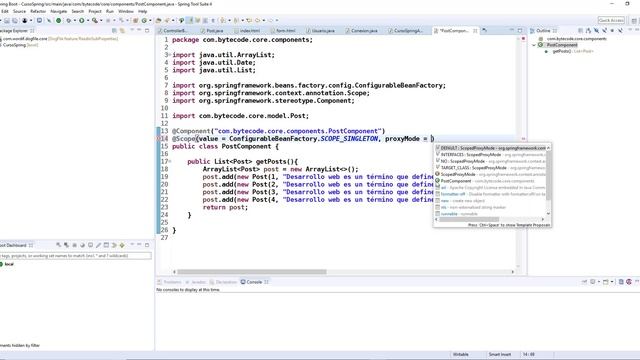Click the autocomplete popup vertical scroll down arrow
640x360 pixels.
point(548,213)
